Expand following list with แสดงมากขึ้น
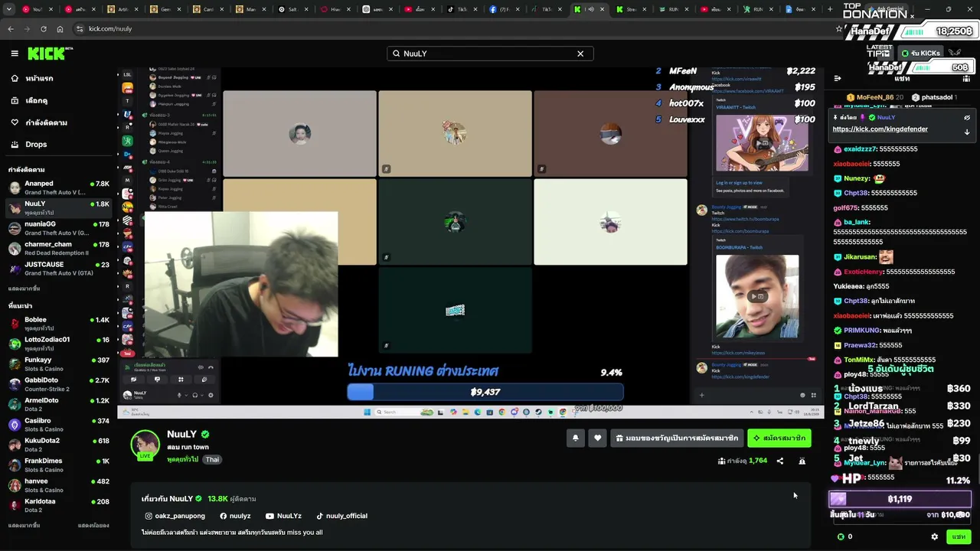Viewport: 980px width, 551px height. click(x=24, y=289)
